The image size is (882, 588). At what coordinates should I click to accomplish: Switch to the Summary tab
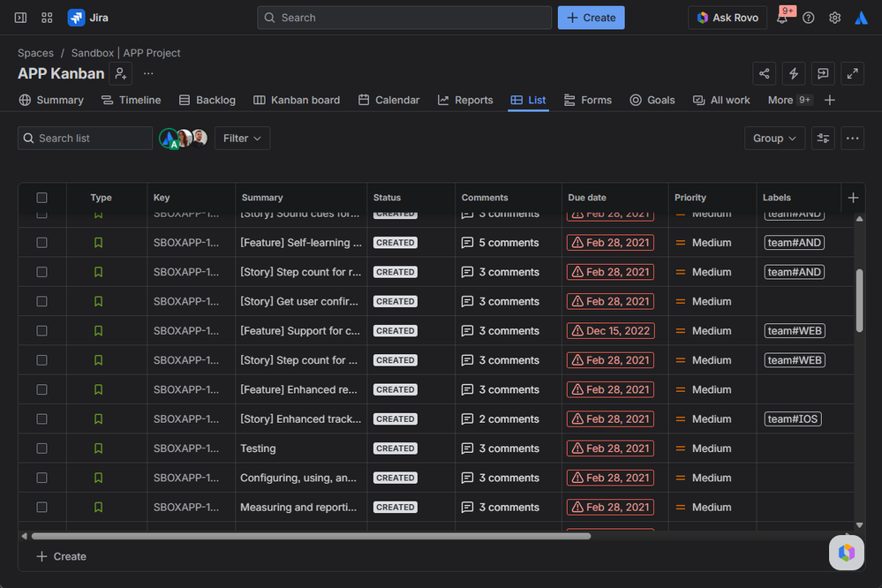51,100
